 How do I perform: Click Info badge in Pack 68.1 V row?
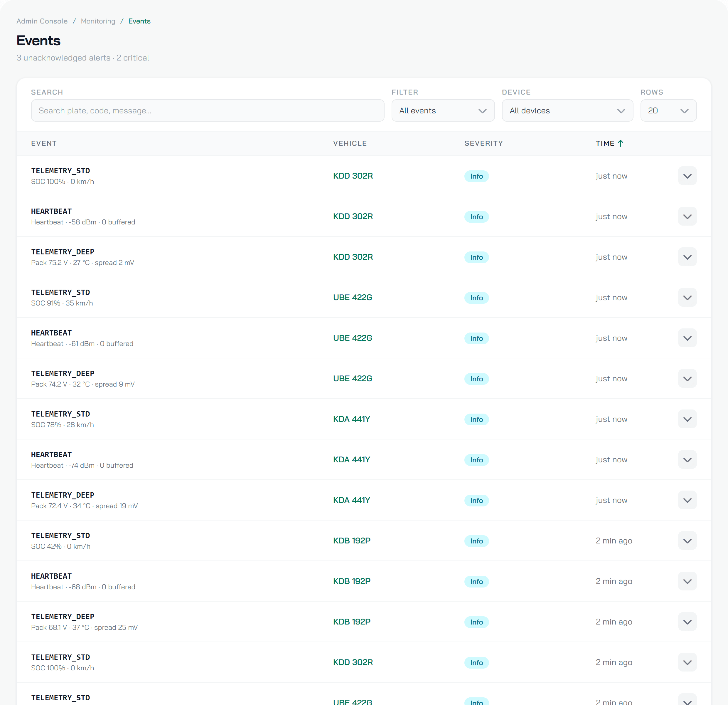[x=476, y=622]
